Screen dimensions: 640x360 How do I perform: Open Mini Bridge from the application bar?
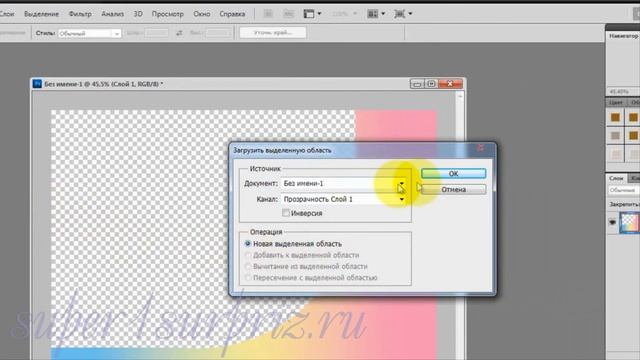pyautogui.click(x=289, y=14)
